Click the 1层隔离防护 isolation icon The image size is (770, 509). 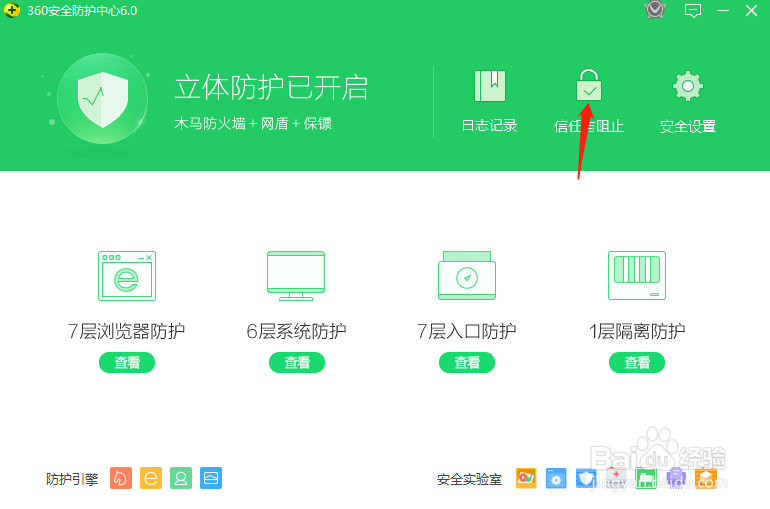coord(637,275)
